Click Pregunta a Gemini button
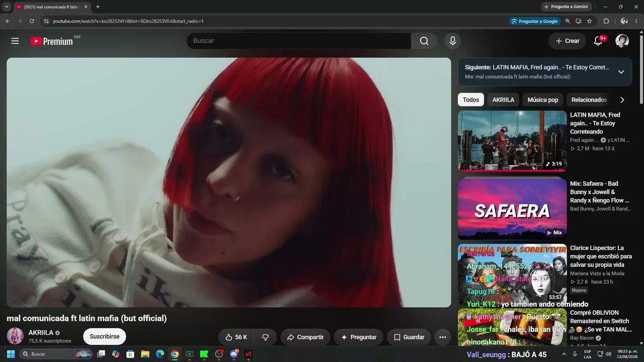The width and height of the screenshot is (644, 362). pos(566,7)
